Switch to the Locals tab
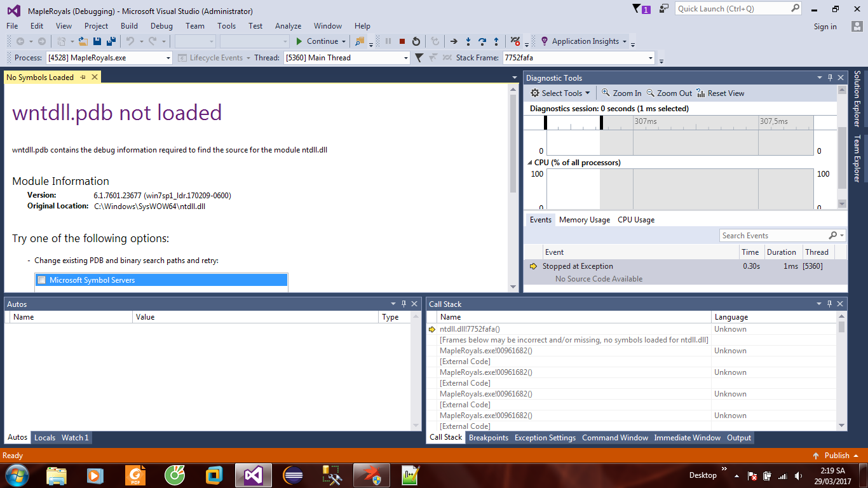Screen dimensions: 868x488 [x=44, y=438]
